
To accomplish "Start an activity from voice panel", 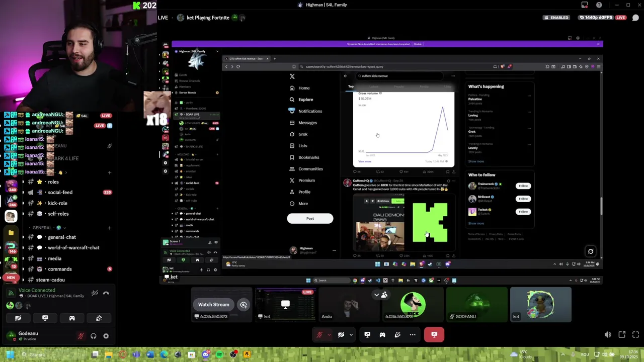I will [x=72, y=318].
